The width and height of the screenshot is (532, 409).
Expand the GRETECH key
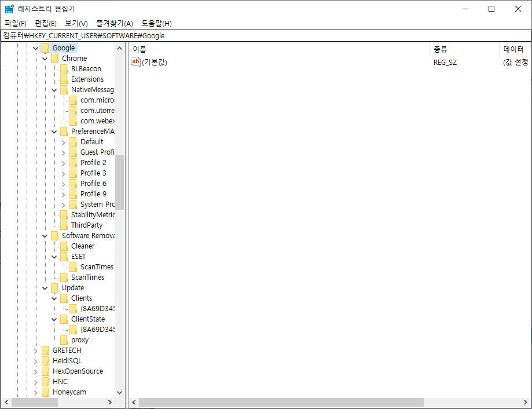(36, 351)
